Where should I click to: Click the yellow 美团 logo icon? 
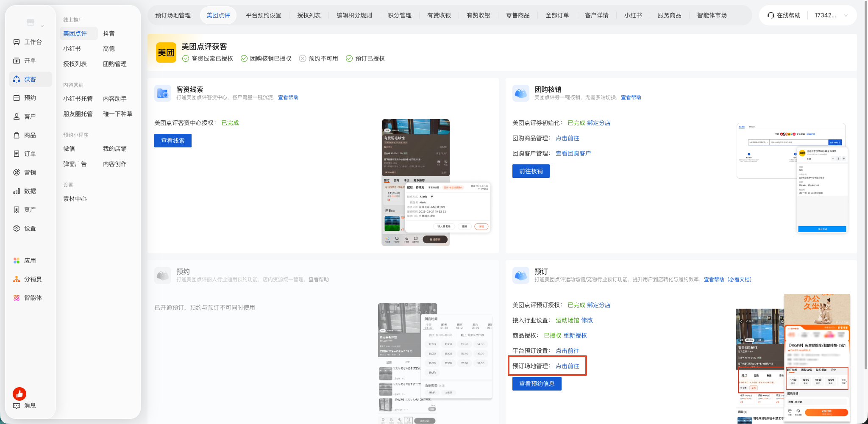point(166,53)
